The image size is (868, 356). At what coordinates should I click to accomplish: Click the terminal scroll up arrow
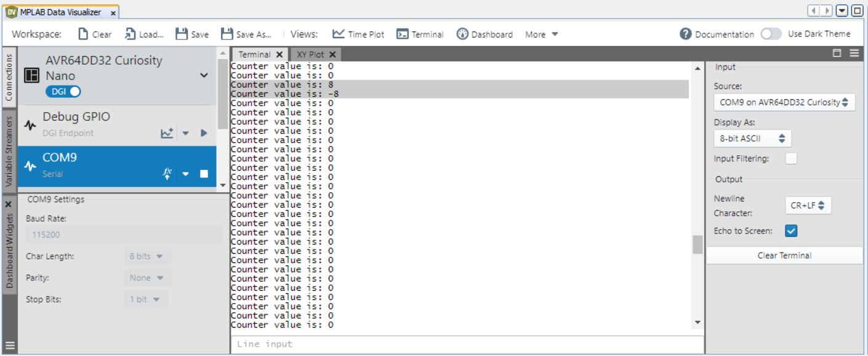coord(697,67)
